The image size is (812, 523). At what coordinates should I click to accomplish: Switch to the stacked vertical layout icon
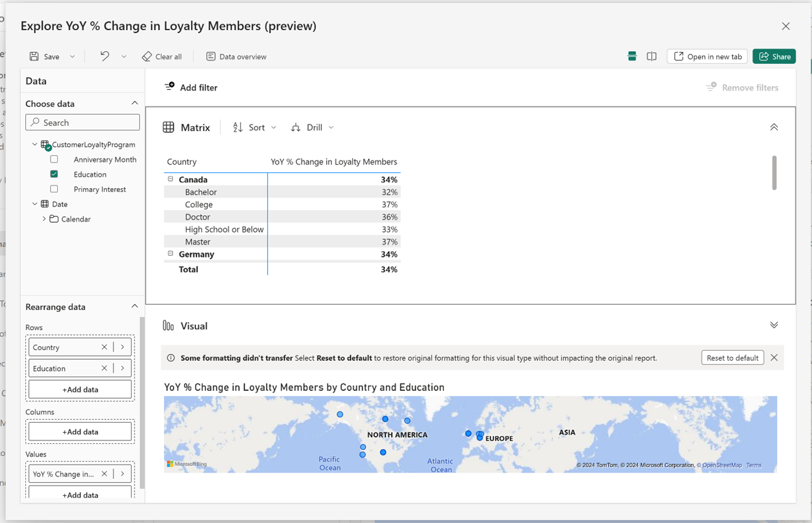(x=632, y=57)
